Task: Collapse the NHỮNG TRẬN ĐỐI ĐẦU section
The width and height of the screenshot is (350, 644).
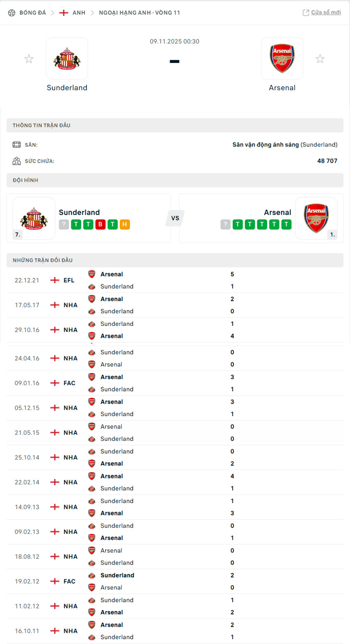Action: (175, 260)
